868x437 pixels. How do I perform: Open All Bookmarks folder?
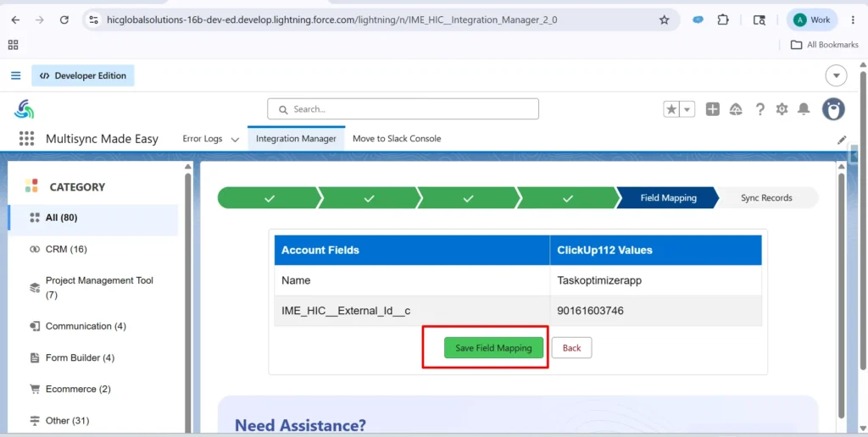(824, 45)
